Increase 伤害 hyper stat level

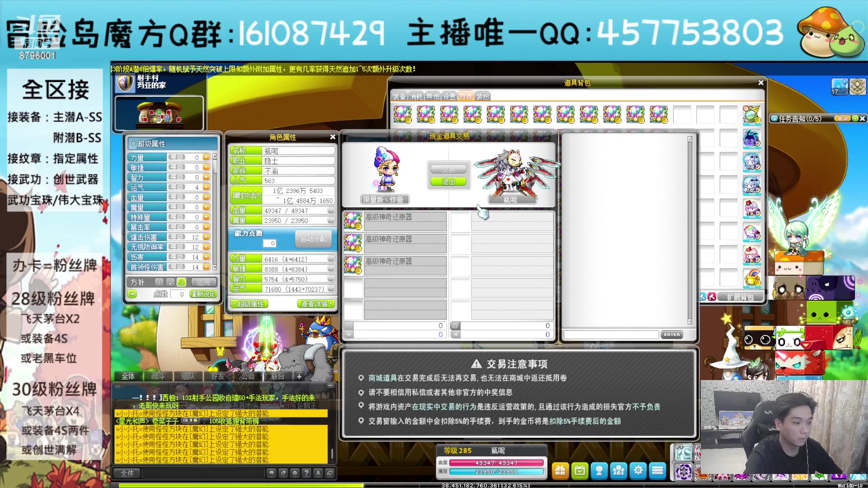click(206, 257)
